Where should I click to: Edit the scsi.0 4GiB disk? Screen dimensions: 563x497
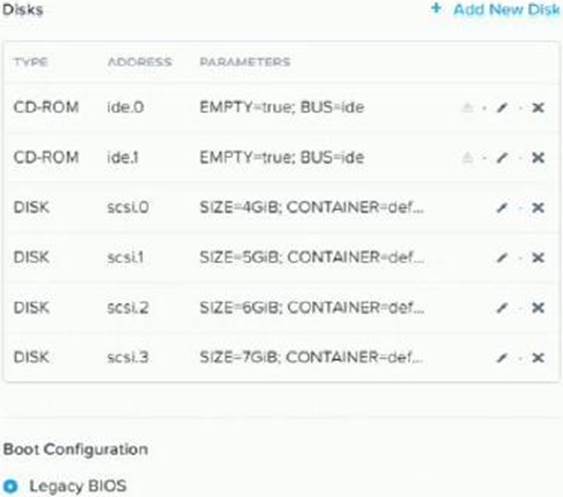pyautogui.click(x=502, y=207)
